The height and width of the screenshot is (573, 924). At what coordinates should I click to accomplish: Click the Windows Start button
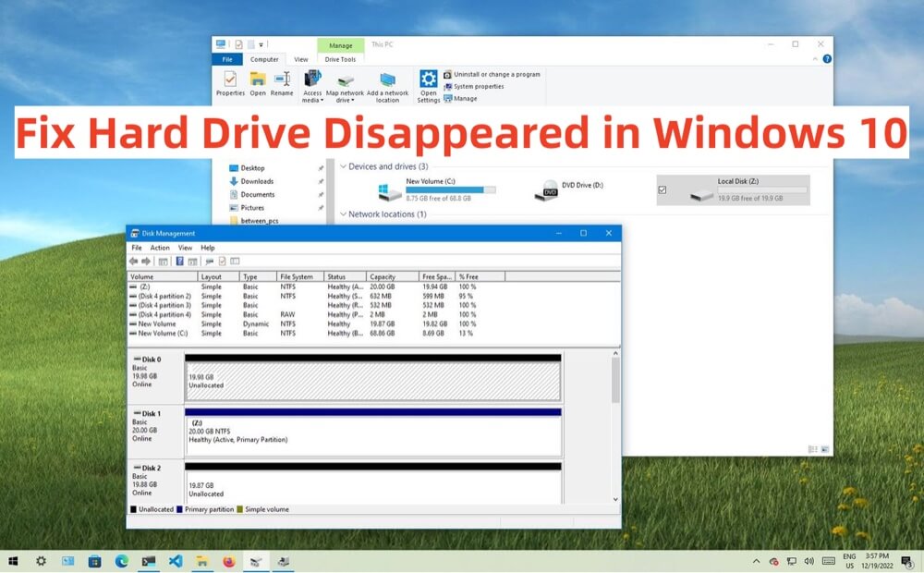12,561
